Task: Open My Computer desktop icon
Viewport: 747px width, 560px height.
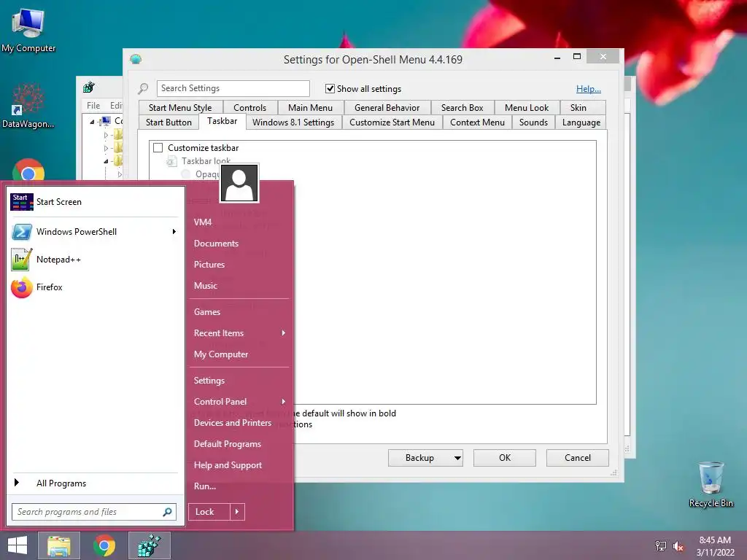Action: tap(28, 30)
